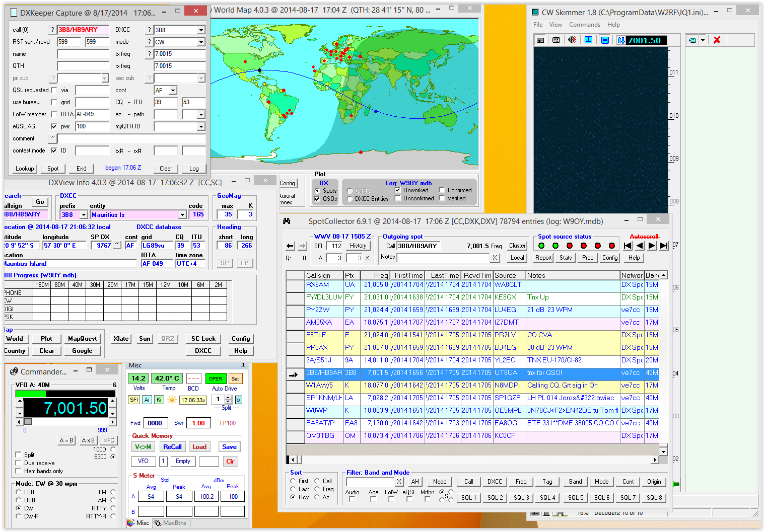The image size is (765, 532).
Task: Click the cassette recorder icon in CW Skimmer
Action: pyautogui.click(x=557, y=40)
